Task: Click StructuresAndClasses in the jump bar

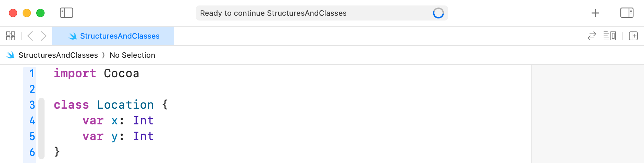Action: [58, 55]
